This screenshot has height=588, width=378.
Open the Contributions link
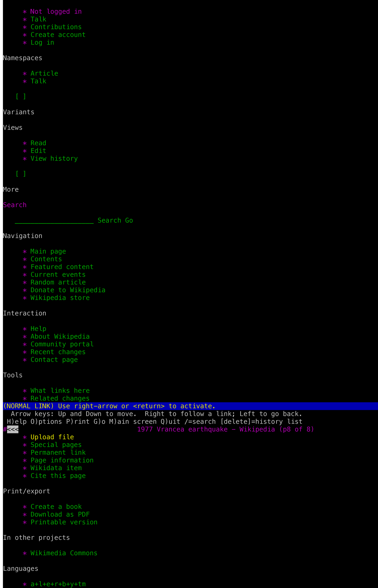click(x=56, y=27)
